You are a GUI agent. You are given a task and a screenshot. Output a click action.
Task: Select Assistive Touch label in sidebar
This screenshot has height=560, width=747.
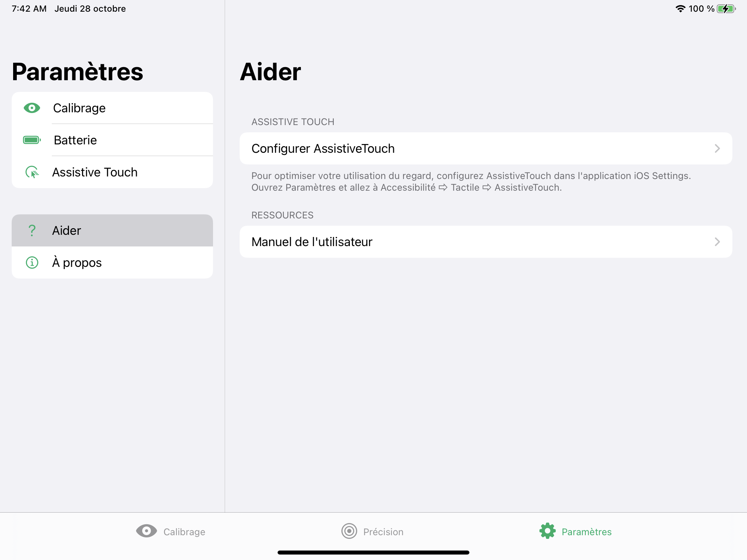pyautogui.click(x=95, y=172)
